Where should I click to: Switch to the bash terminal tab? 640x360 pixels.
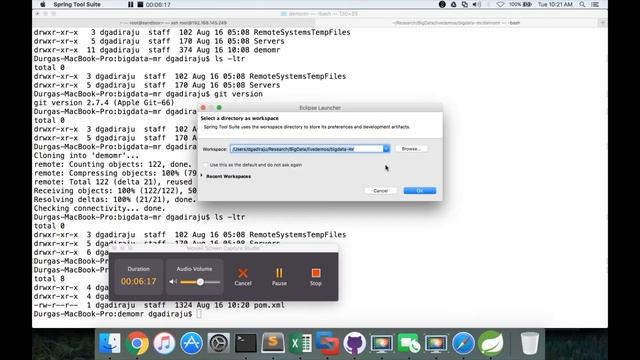(456, 23)
